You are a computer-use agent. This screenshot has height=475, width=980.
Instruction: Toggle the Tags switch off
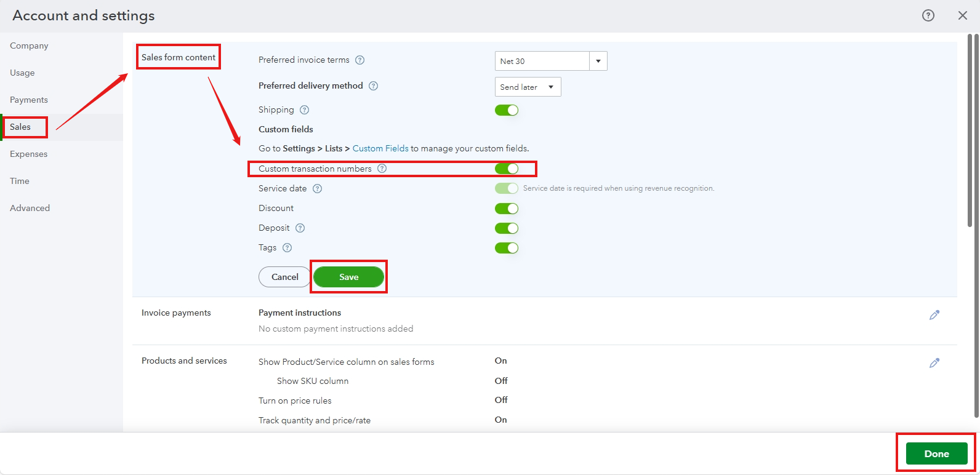(x=506, y=248)
